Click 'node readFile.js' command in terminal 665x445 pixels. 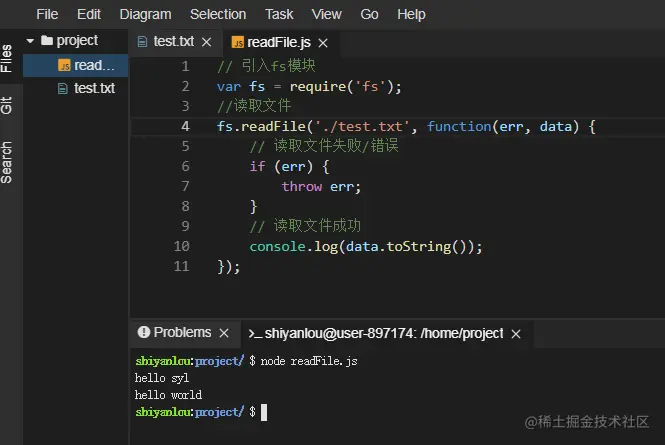(309, 361)
